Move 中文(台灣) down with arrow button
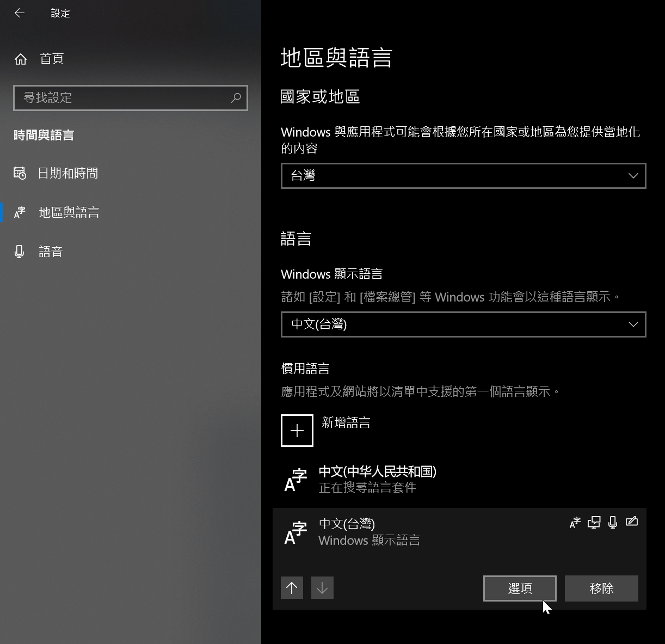The width and height of the screenshot is (665, 644). coord(322,588)
